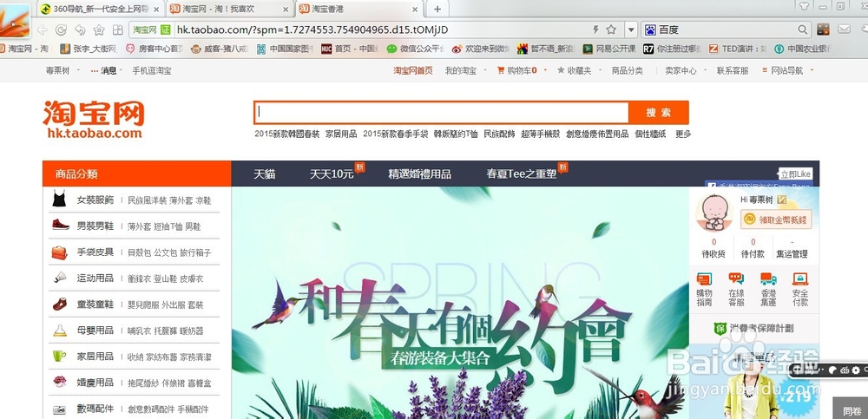Open 精選婚禮用品 navigation item
The image size is (868, 419).
419,173
